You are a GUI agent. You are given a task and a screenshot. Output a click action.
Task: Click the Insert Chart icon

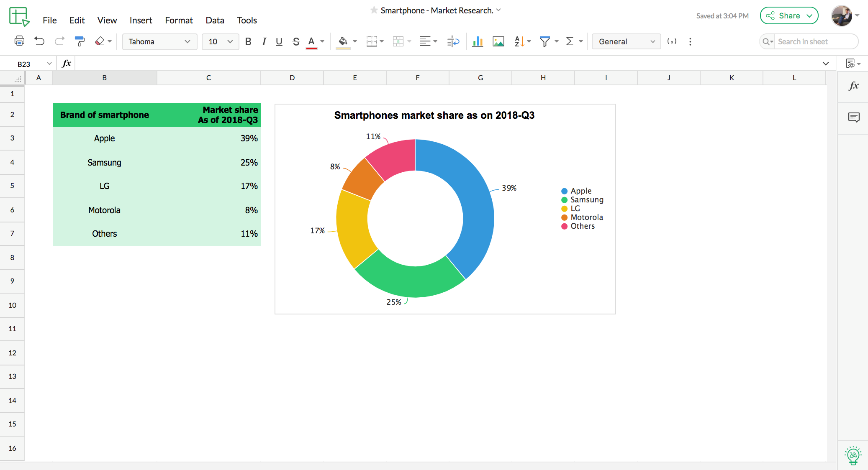click(477, 42)
